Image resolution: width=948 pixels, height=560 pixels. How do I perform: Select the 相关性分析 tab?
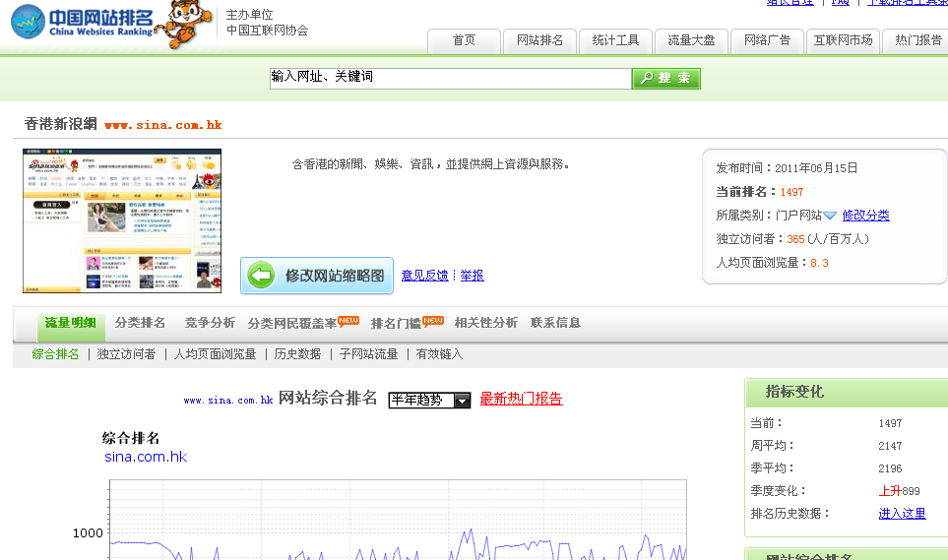pyautogui.click(x=486, y=323)
